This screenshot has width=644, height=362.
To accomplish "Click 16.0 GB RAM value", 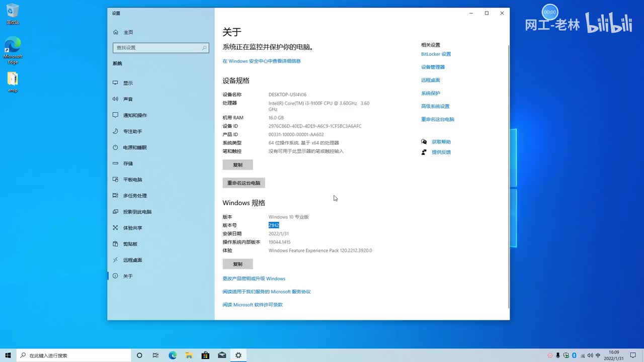I will 276,118.
